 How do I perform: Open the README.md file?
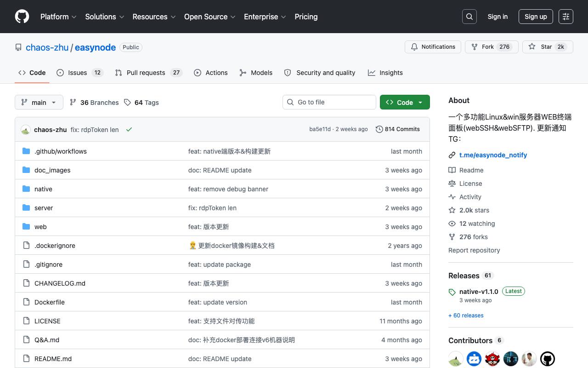[53, 359]
